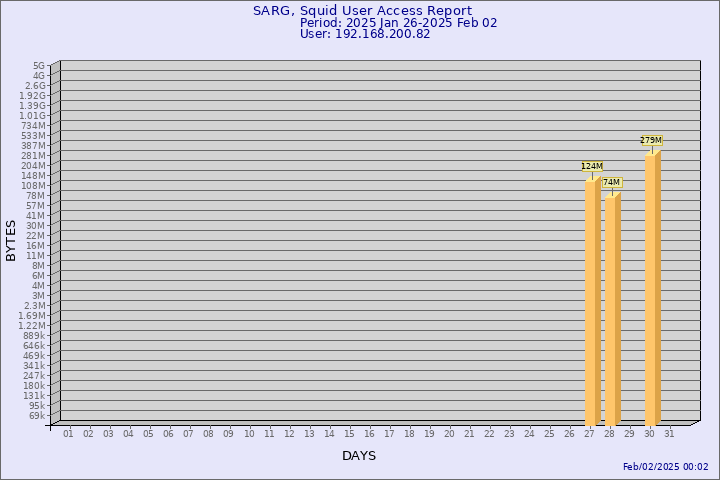The width and height of the screenshot is (720, 480).
Task: Click the 15 day tick label
Action: 349,434
